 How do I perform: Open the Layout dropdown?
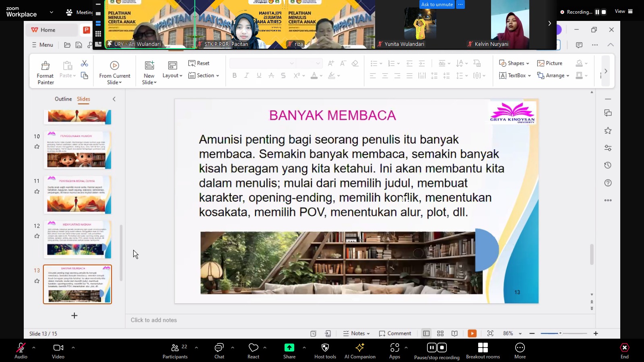(172, 75)
